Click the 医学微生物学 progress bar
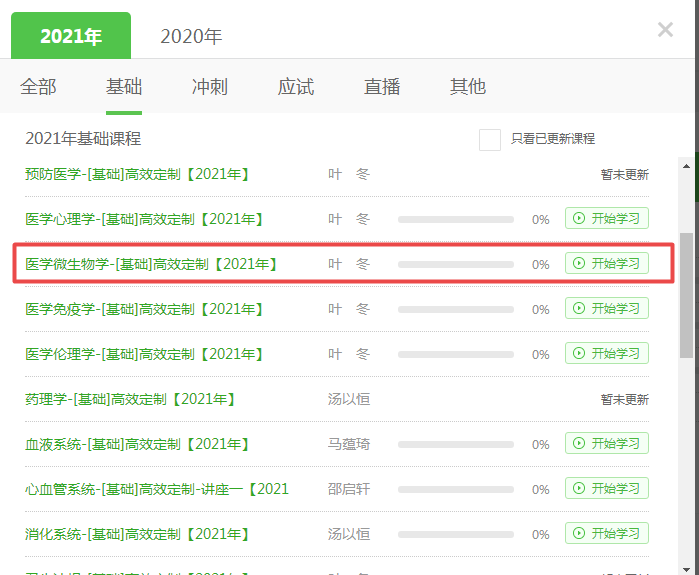 click(x=455, y=264)
